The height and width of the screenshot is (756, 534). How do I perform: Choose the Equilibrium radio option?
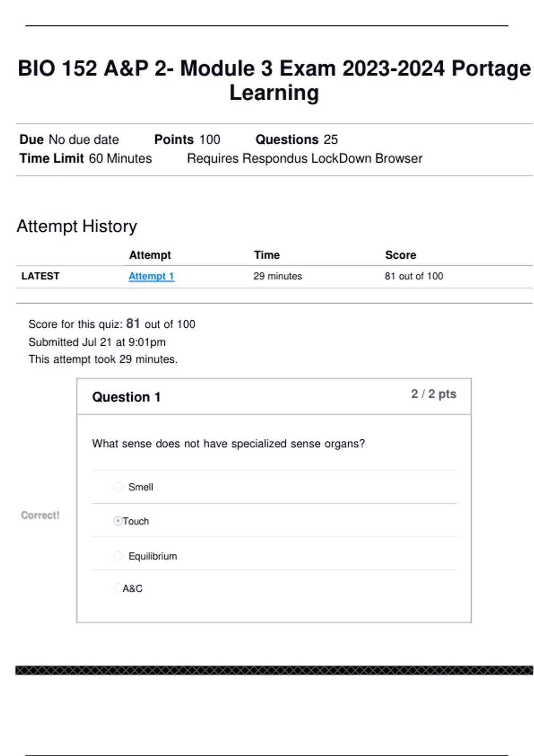point(118,555)
